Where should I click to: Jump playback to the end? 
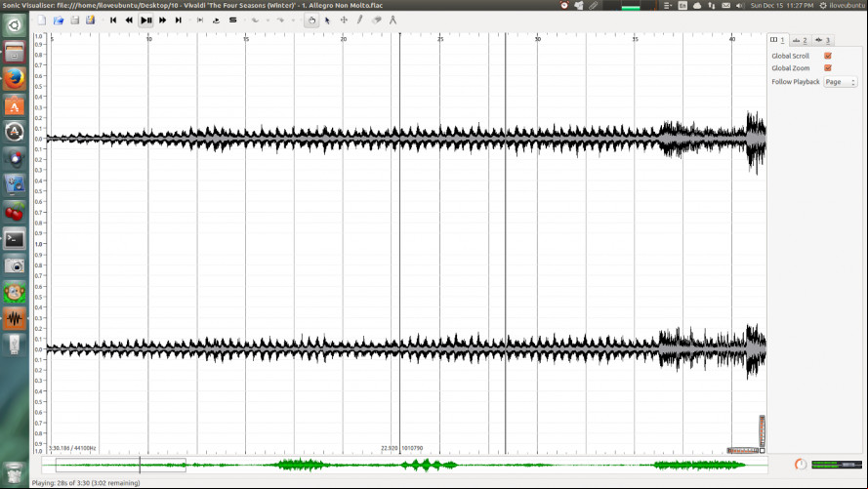[179, 20]
